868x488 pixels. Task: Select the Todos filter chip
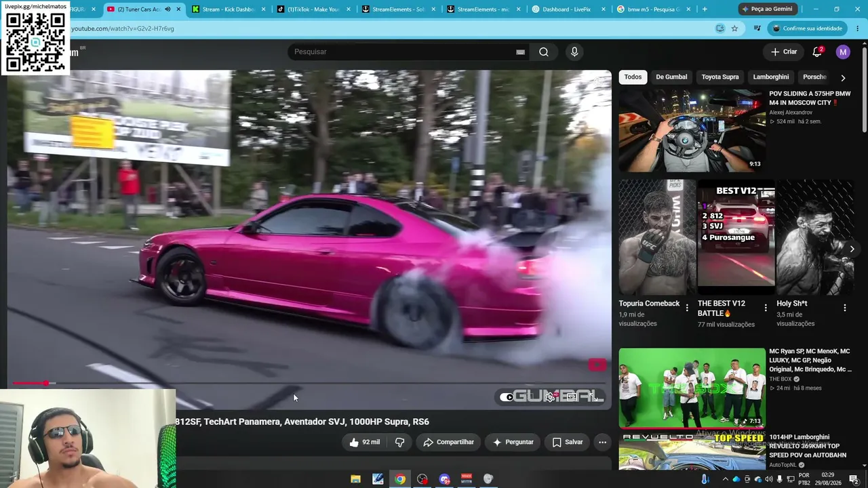633,77
